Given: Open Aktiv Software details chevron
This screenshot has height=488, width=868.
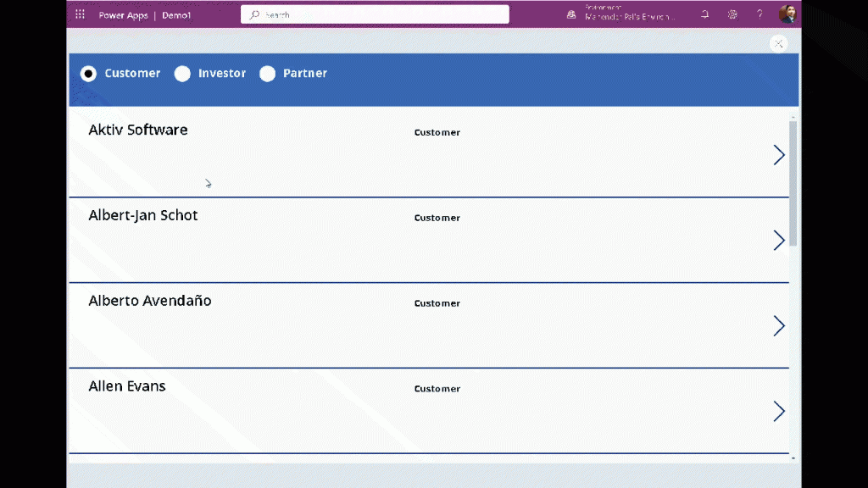Looking at the screenshot, I should 779,155.
